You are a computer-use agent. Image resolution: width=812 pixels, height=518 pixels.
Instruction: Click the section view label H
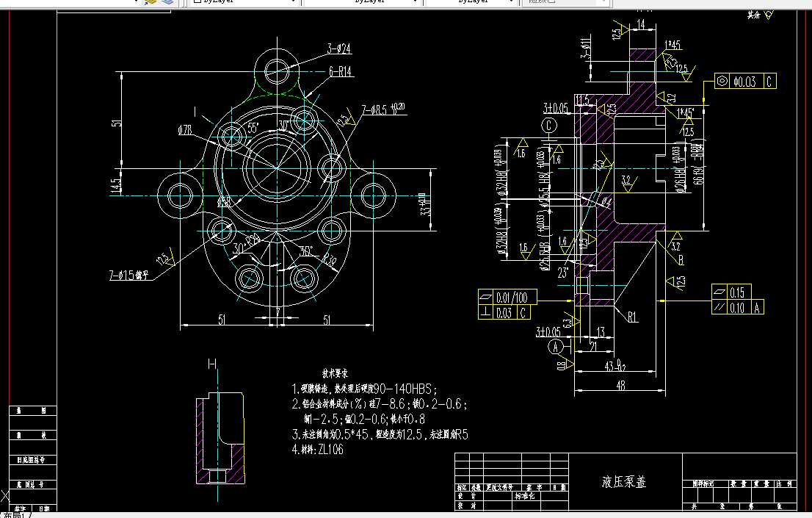(x=214, y=363)
